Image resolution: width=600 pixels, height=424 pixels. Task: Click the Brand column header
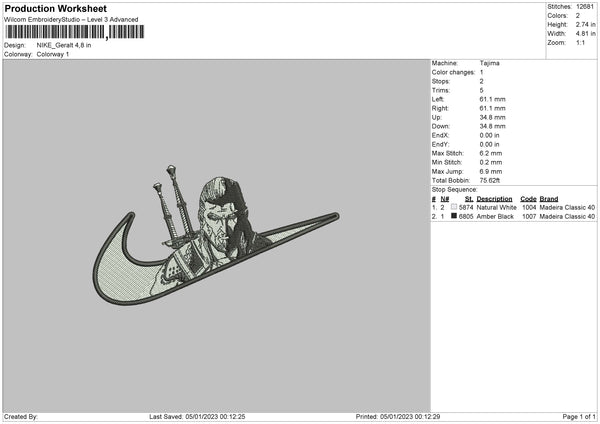[549, 199]
